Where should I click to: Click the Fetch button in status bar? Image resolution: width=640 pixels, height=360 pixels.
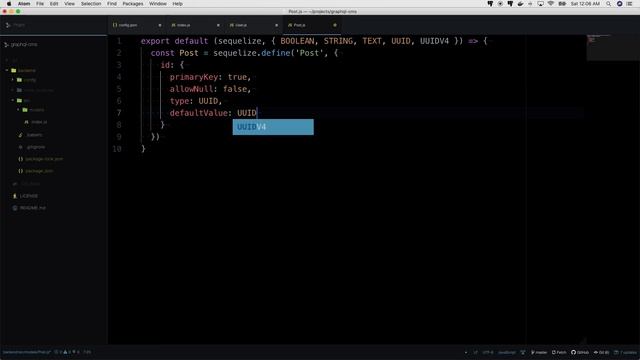point(559,352)
